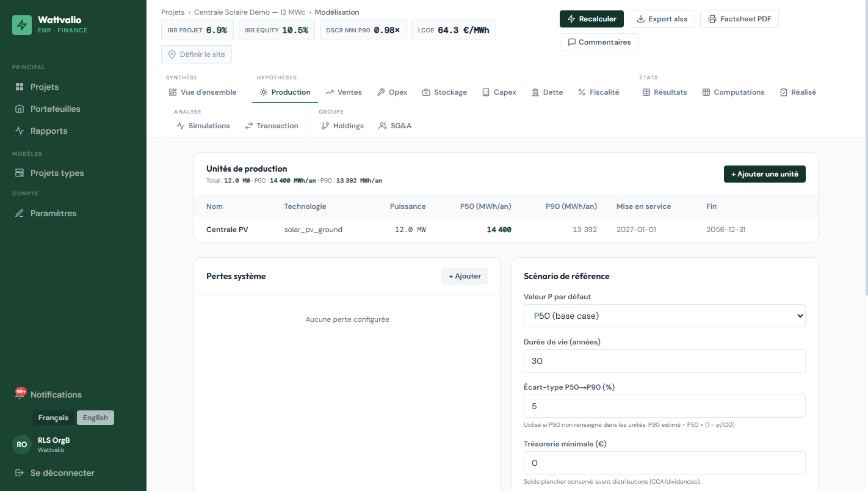Click Ajouter une unité button
Screen dimensions: 868x491
[765, 174]
